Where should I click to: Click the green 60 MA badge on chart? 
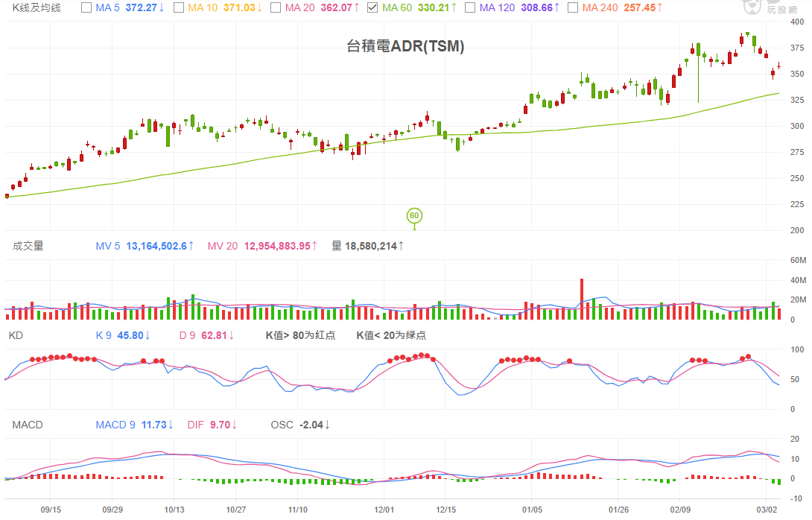point(416,216)
